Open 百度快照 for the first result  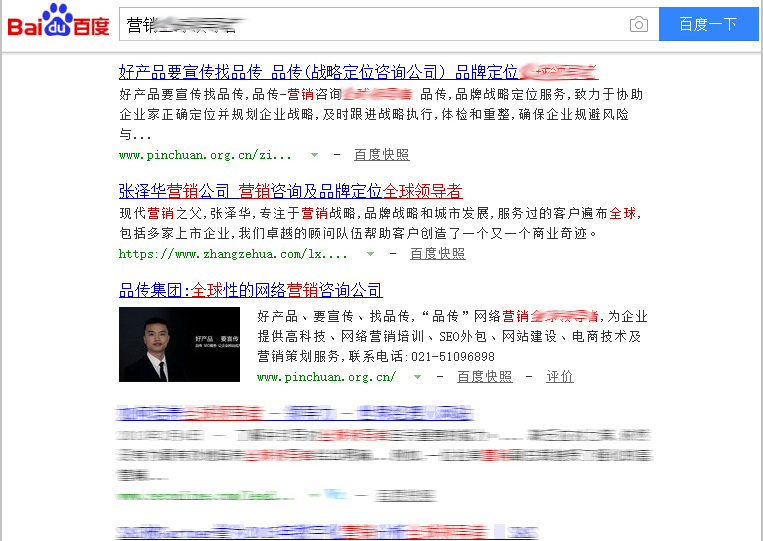[382, 155]
